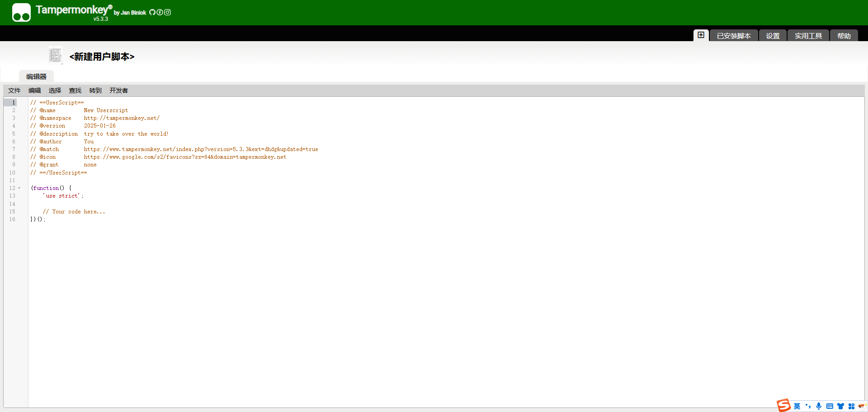Click the '(function() {' code line
Viewport: 868px width, 412px height.
[51, 188]
